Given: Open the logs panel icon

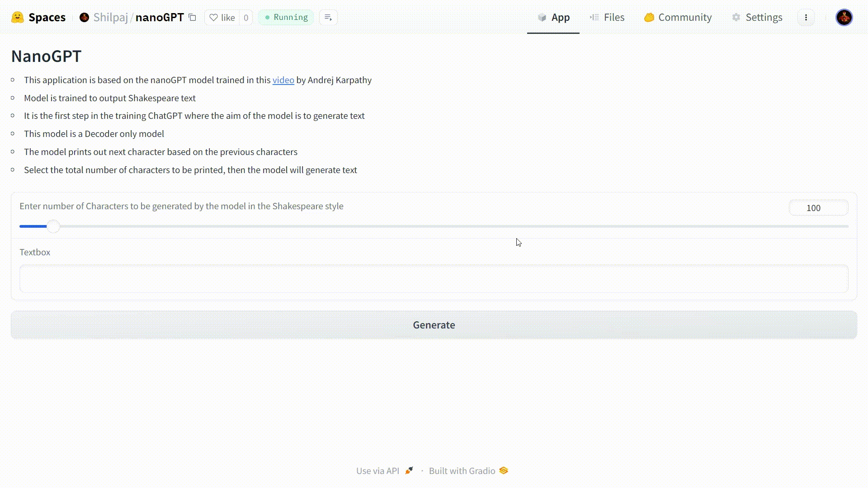Looking at the screenshot, I should click(328, 17).
